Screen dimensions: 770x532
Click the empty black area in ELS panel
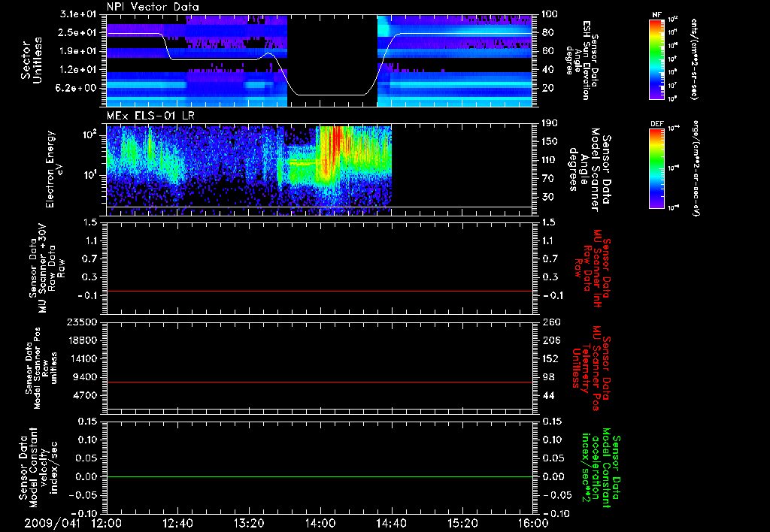[x=462, y=165]
